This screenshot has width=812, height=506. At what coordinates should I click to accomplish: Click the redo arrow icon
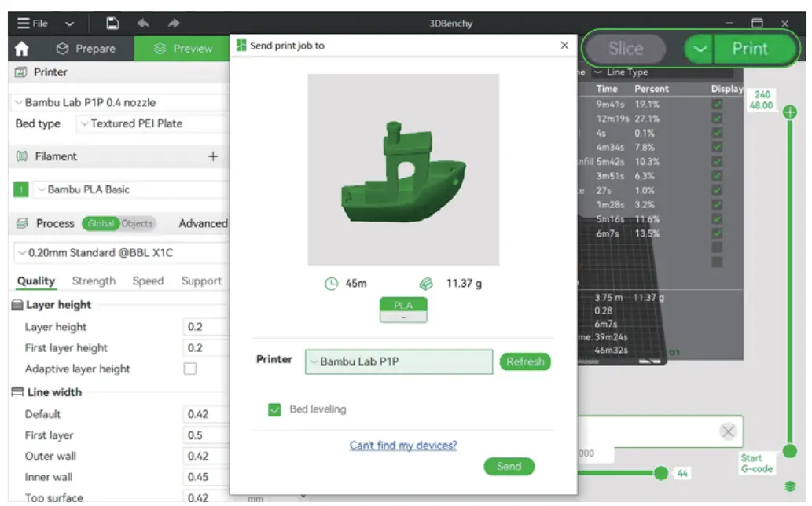tap(174, 24)
